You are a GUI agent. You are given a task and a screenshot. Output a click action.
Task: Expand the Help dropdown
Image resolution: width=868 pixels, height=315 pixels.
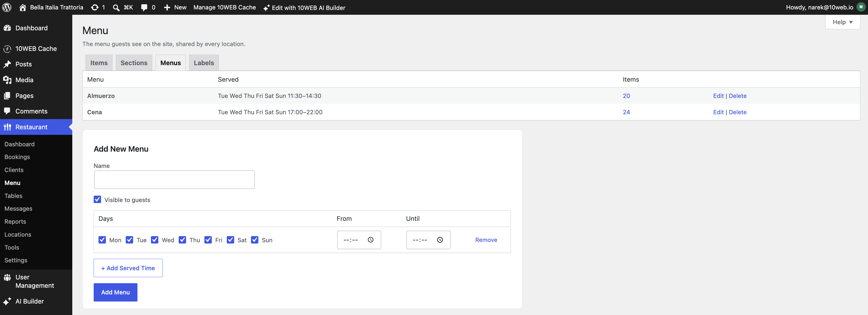(x=842, y=22)
